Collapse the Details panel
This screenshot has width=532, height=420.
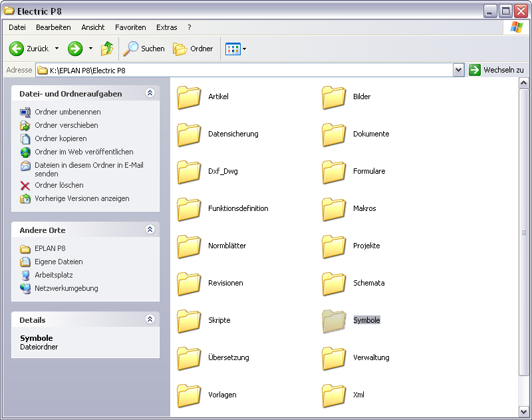150,319
